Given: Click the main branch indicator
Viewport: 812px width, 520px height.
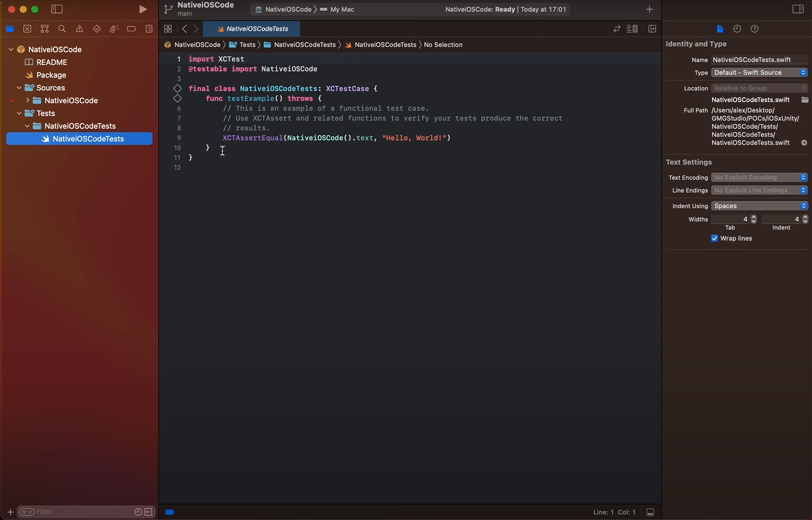Looking at the screenshot, I should 184,14.
